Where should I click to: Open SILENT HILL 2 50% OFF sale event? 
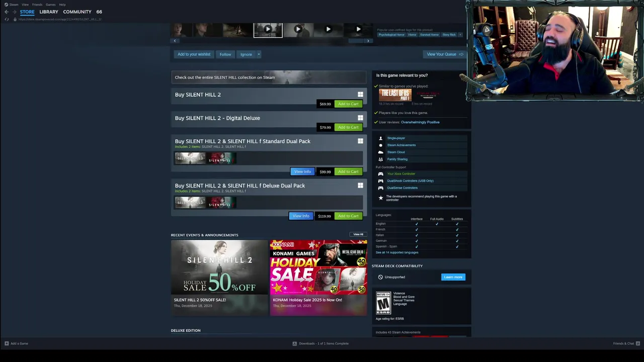[219, 277]
